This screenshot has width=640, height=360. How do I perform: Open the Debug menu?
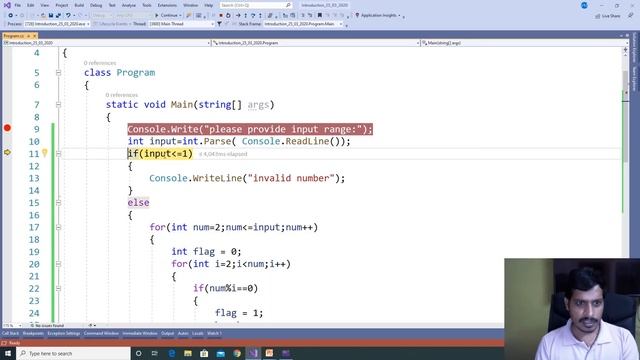[96, 5]
